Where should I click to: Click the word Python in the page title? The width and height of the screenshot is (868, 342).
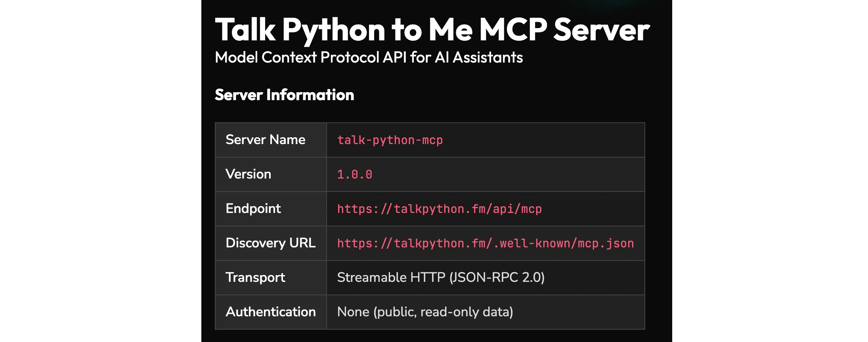[333, 30]
